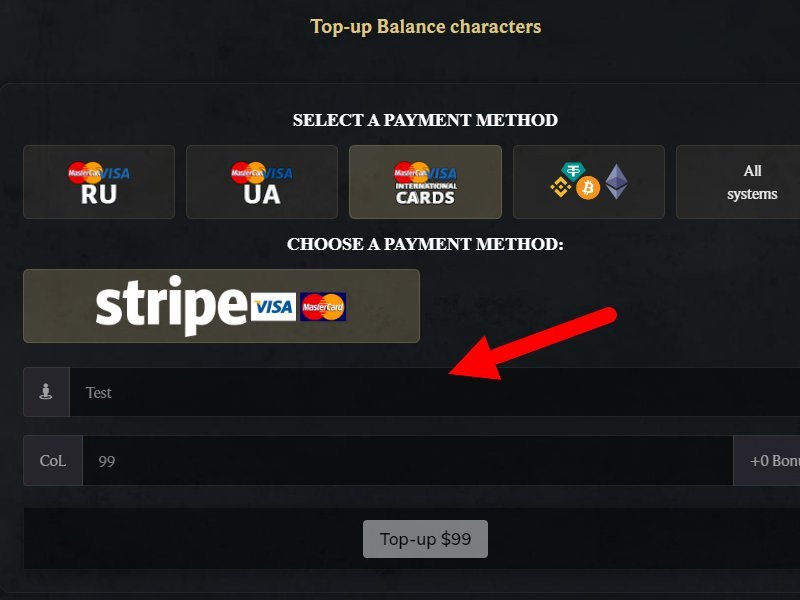Click the character icon beside the name field
Image resolution: width=800 pixels, height=600 pixels.
coord(46,392)
